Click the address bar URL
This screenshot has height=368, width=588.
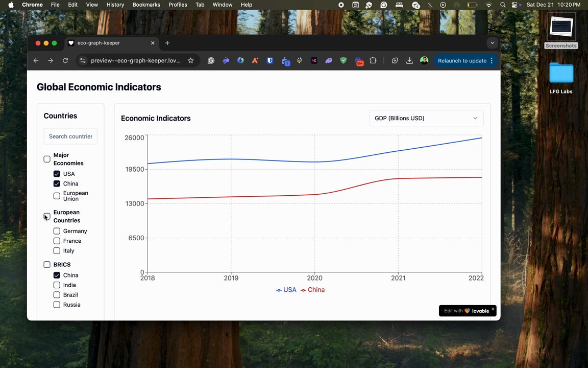(136, 60)
